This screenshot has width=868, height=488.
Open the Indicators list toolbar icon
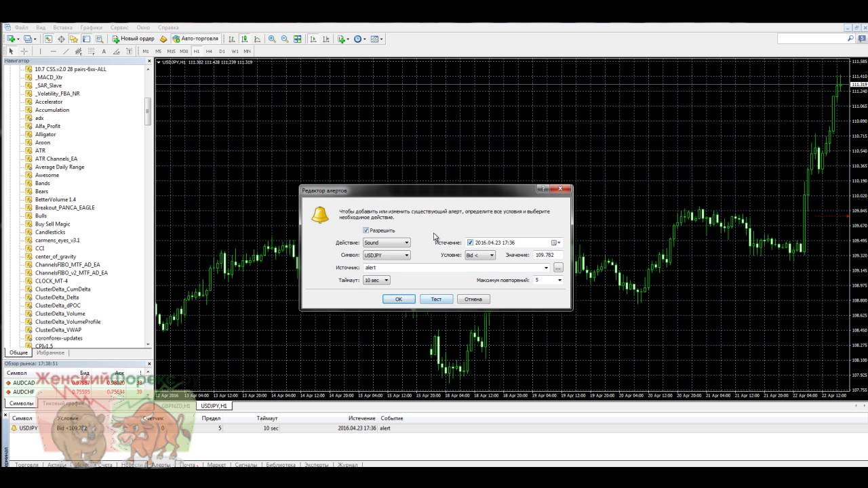click(342, 39)
